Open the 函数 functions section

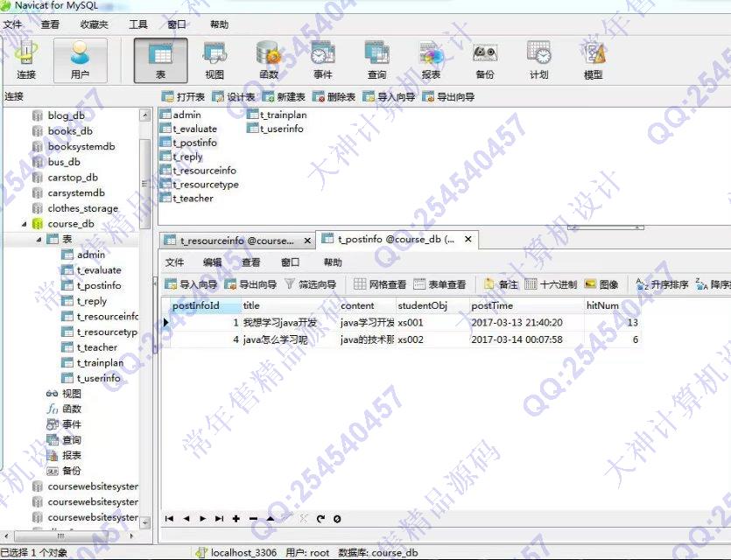(x=269, y=60)
